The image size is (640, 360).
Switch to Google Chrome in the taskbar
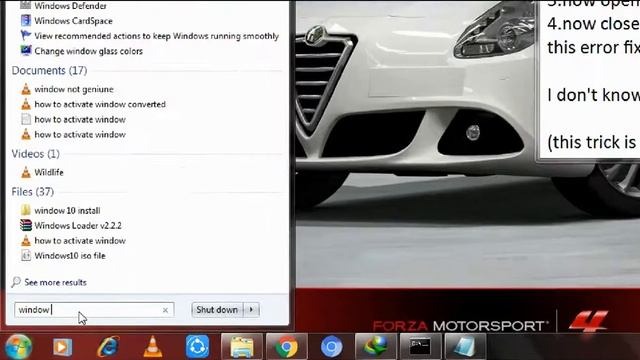click(287, 347)
